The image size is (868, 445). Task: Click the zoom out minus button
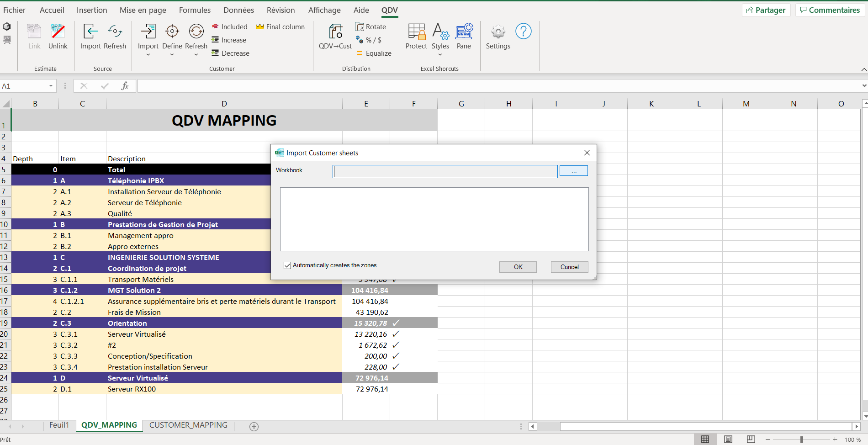point(768,440)
